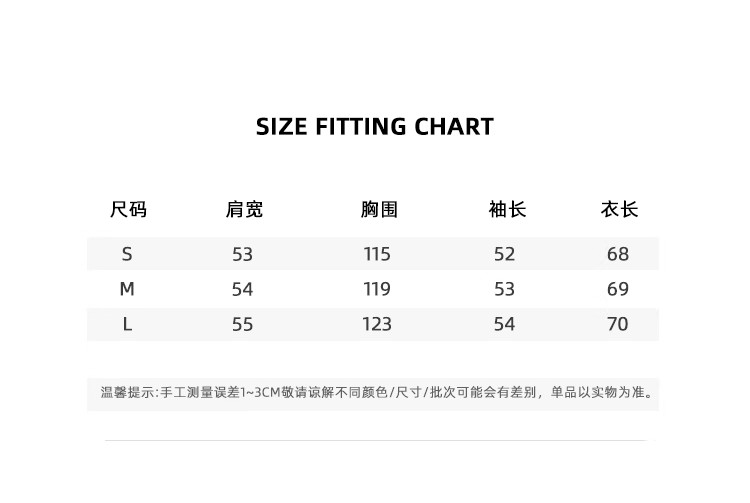Viewport: 750px width, 503px height.
Task: Select the 胸围 column header
Action: [x=379, y=210]
